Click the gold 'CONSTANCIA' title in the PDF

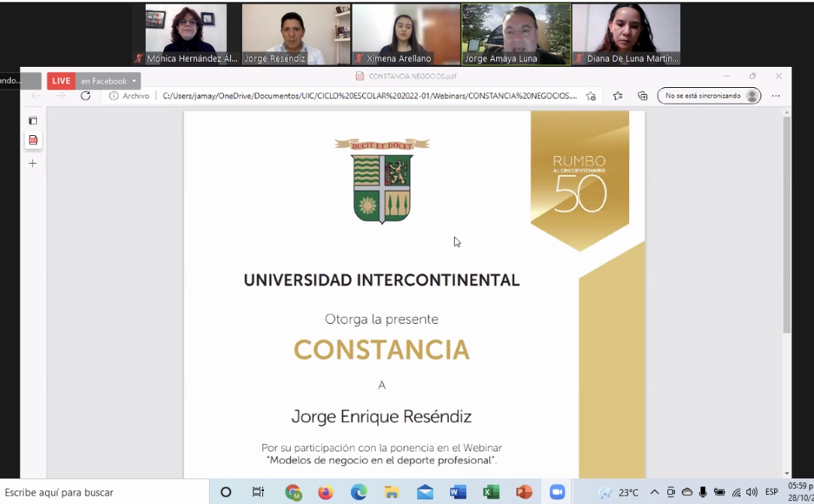click(x=382, y=350)
